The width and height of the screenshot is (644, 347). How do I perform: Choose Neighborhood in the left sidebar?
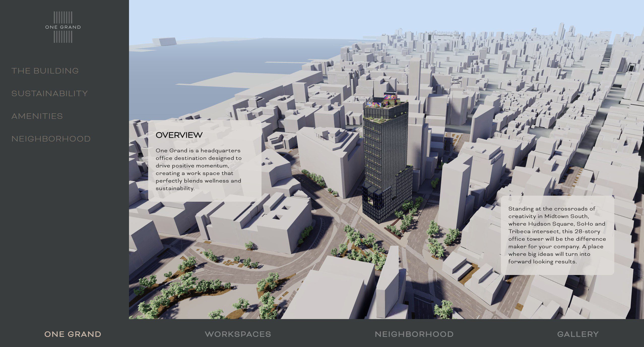click(x=51, y=139)
